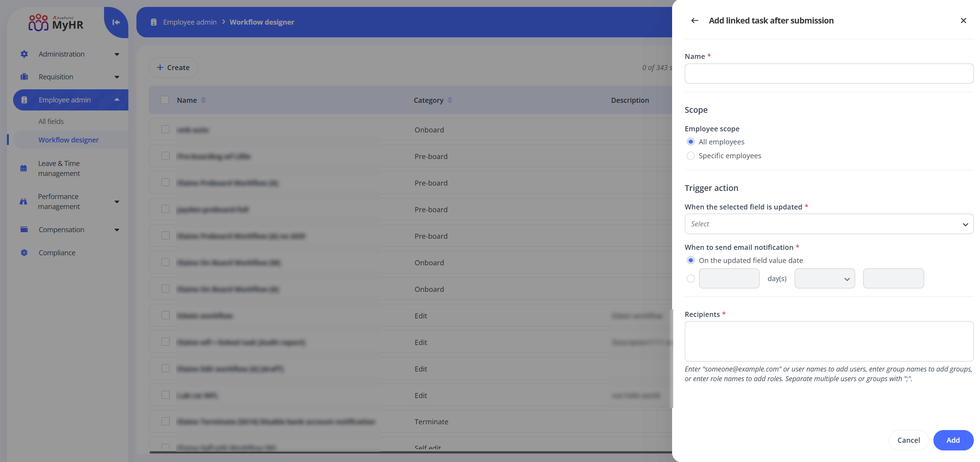Close the Add linked task panel
The height and width of the screenshot is (462, 980).
tap(963, 20)
